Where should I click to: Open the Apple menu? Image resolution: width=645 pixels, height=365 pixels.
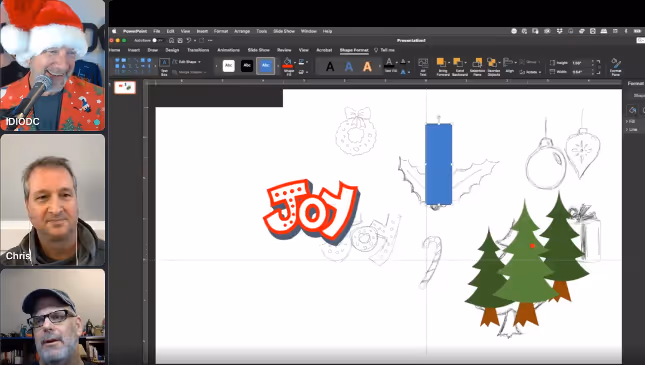point(114,31)
